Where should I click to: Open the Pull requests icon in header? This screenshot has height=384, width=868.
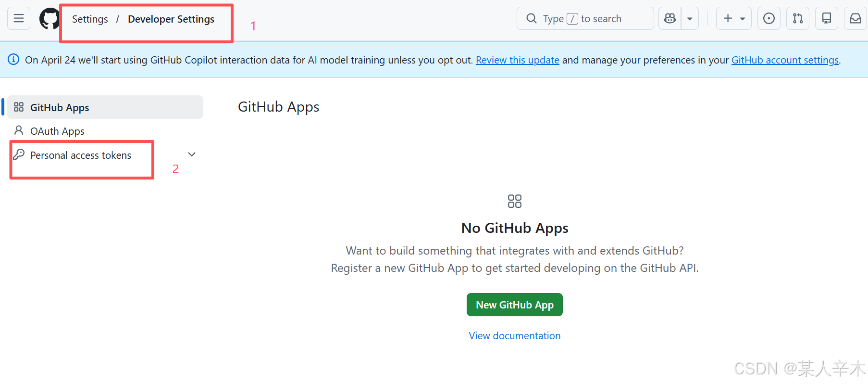click(798, 18)
